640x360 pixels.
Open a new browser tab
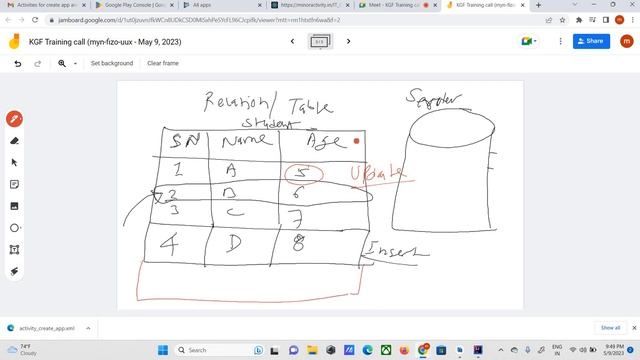[x=538, y=5]
